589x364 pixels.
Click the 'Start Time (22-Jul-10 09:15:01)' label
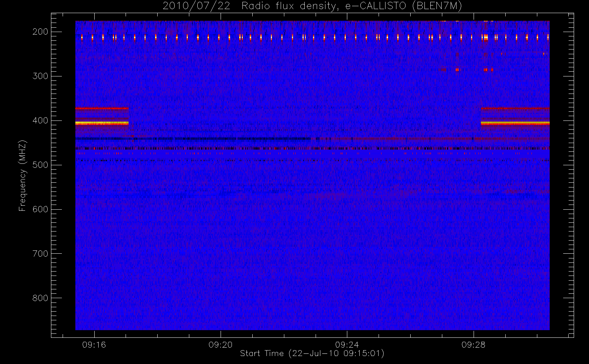[x=312, y=353]
